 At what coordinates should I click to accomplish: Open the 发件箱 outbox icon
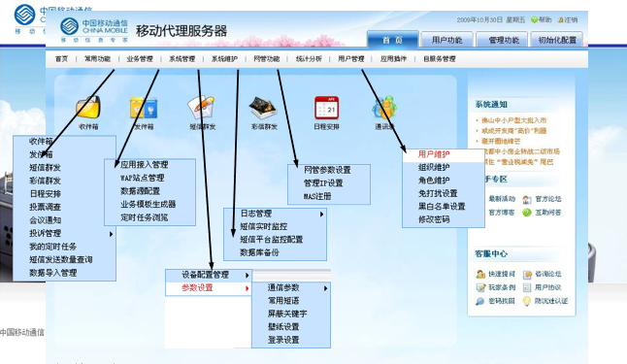pos(144,108)
